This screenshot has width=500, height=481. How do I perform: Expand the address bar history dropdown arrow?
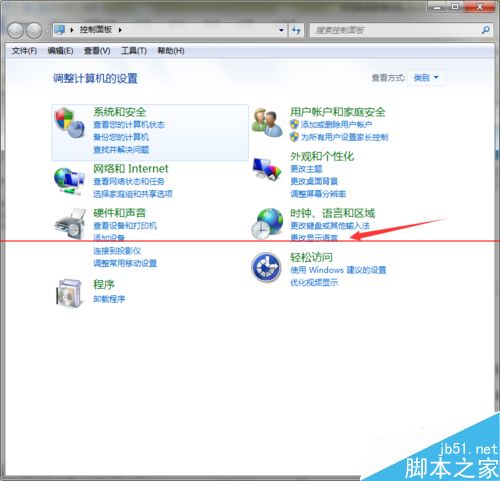[281, 30]
